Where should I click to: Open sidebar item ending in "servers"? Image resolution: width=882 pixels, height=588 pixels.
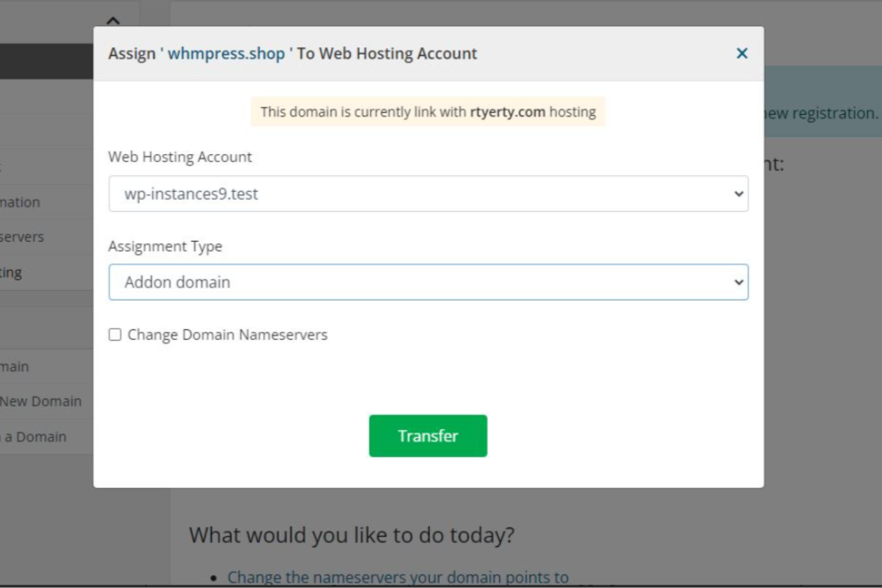coord(22,237)
